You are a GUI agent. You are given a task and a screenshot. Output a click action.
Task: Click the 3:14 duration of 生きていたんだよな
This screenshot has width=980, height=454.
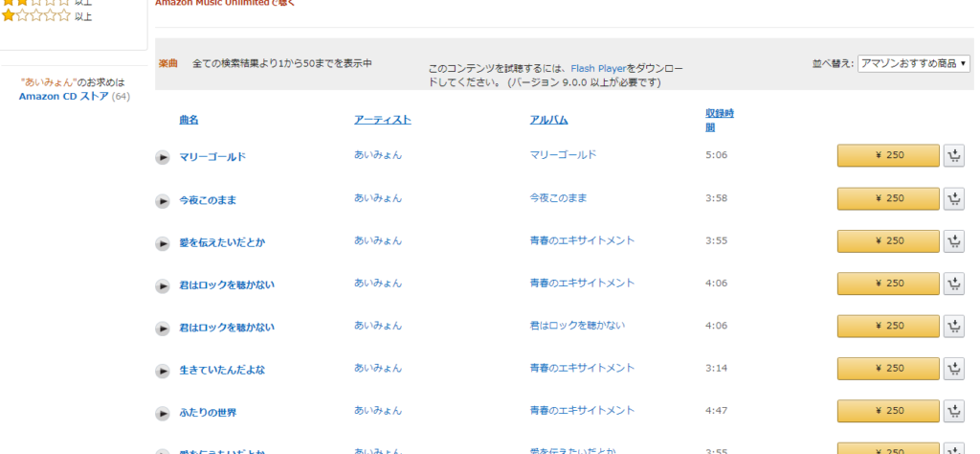pos(716,369)
